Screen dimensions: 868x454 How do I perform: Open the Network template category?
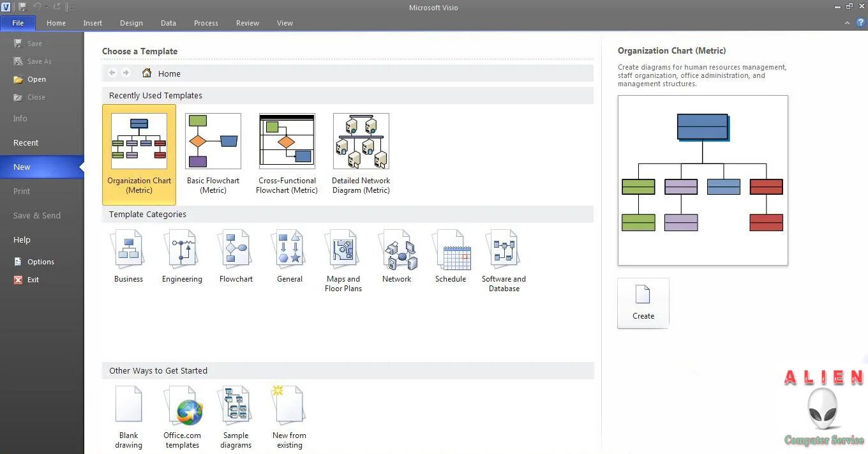[x=397, y=257]
